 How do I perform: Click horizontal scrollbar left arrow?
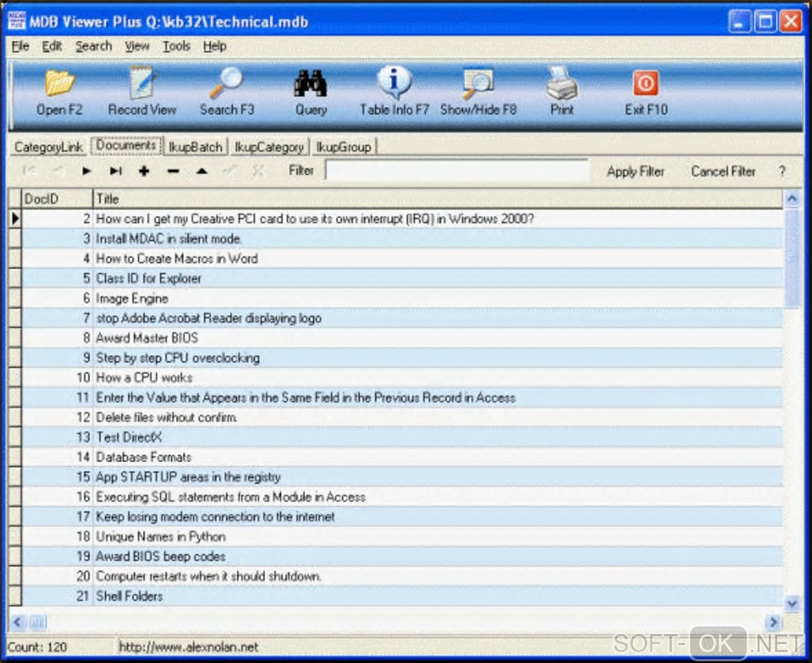18,622
